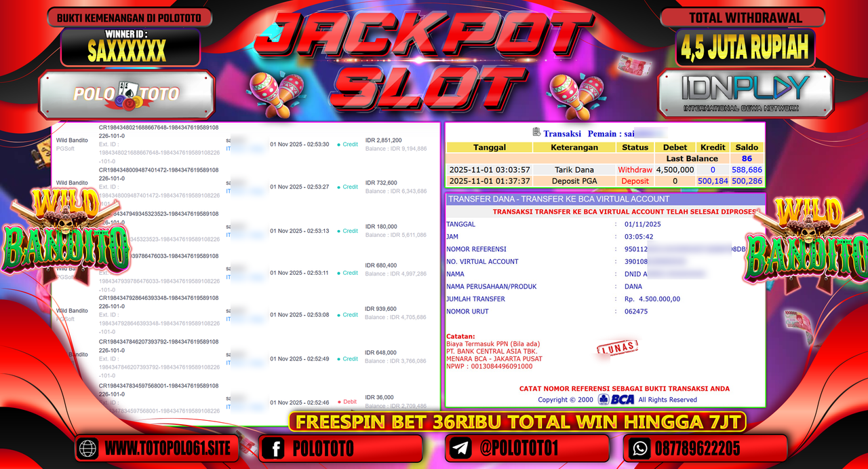Image resolution: width=868 pixels, height=469 pixels.
Task: Click the 01 Nov 2025 - 02:52:49 timestamp
Action: click(299, 359)
